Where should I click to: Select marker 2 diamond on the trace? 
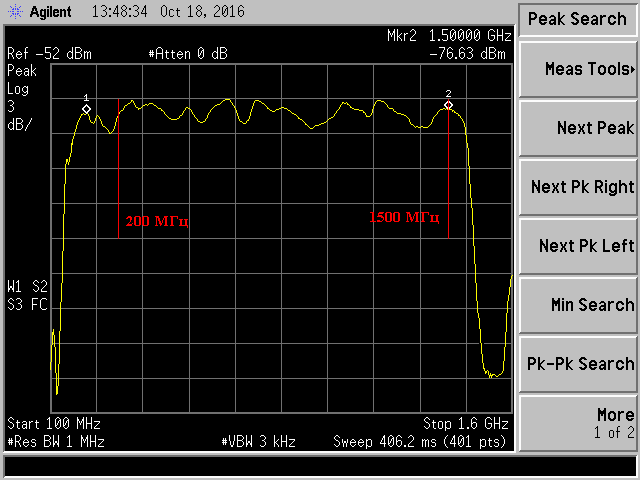click(x=448, y=105)
